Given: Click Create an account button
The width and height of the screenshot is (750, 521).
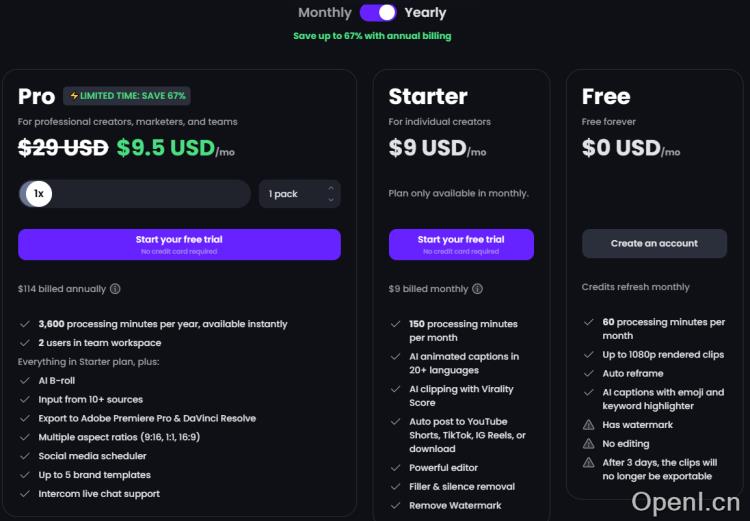Looking at the screenshot, I should pos(654,244).
